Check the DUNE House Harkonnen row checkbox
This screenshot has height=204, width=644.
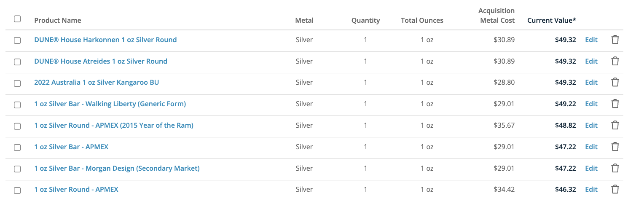[17, 40]
